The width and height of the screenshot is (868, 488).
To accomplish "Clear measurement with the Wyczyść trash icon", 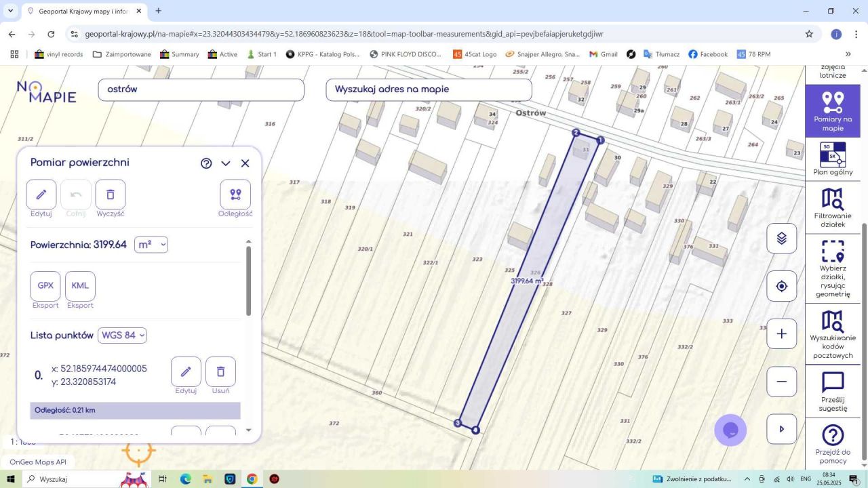I will tap(111, 195).
